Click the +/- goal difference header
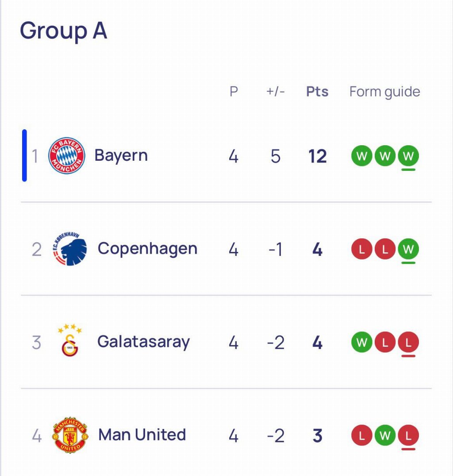The height and width of the screenshot is (476, 453). pyautogui.click(x=276, y=92)
